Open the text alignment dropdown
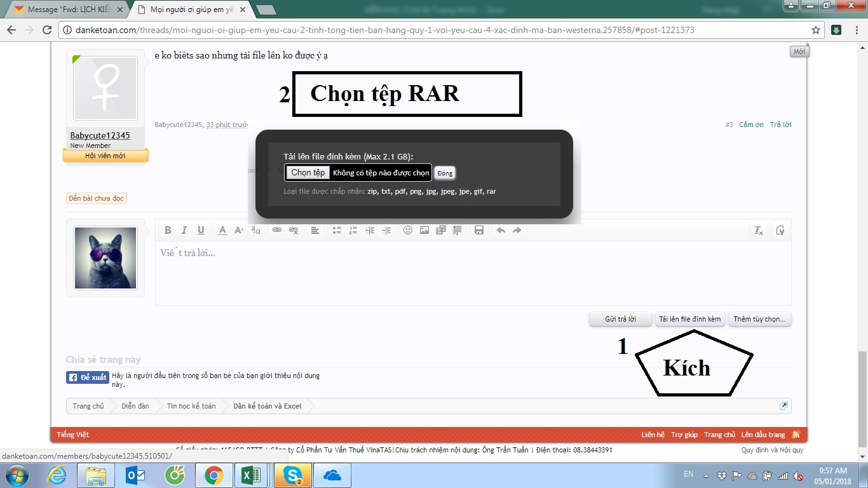The height and width of the screenshot is (488, 868). pyautogui.click(x=315, y=230)
